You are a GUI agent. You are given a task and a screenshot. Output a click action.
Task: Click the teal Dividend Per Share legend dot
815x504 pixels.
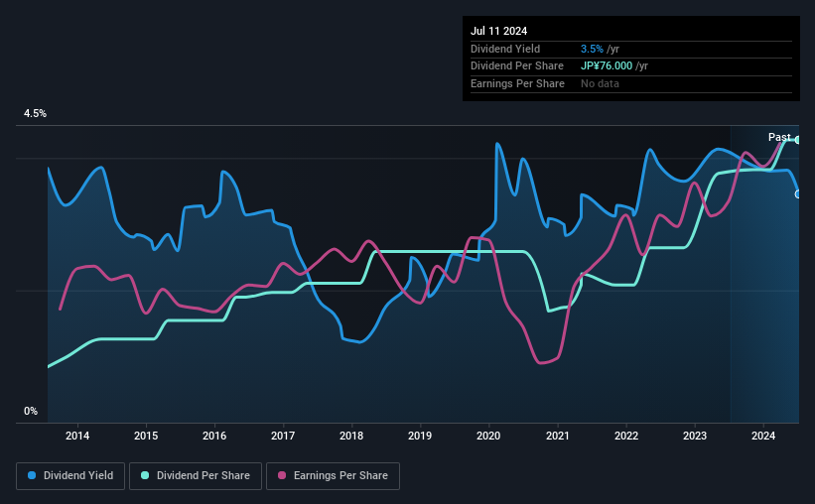pos(145,475)
